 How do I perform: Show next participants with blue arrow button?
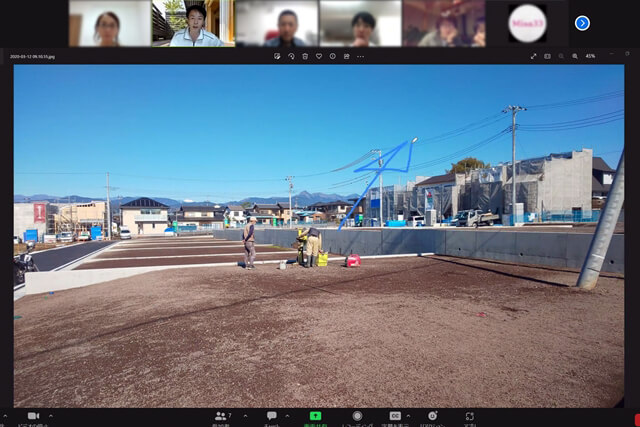click(x=582, y=23)
